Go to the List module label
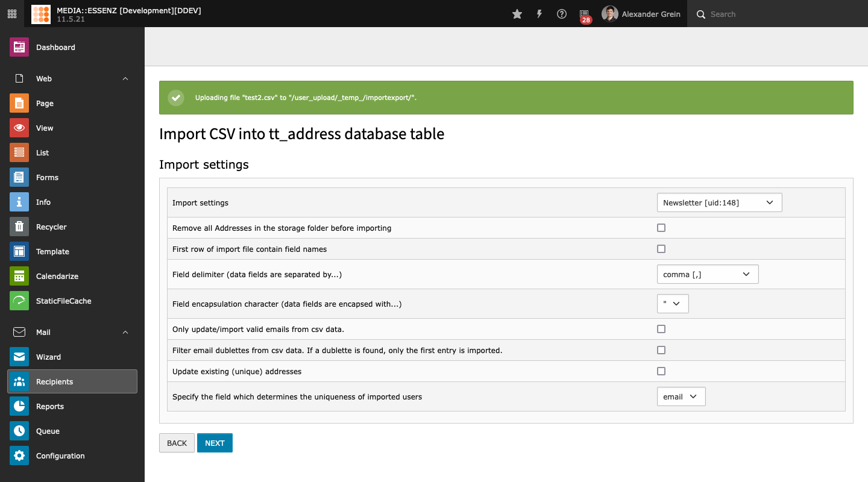 coord(42,152)
